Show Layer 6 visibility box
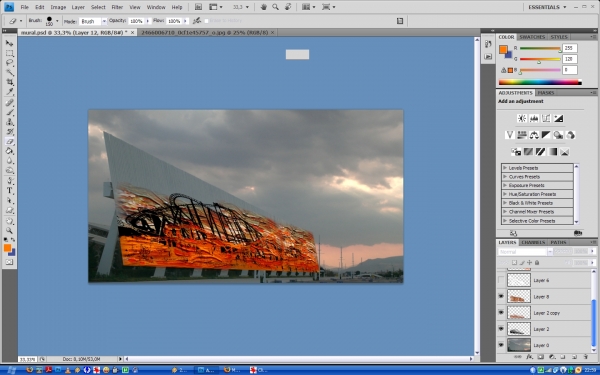Viewport: 600px width, 375px height. (501, 280)
